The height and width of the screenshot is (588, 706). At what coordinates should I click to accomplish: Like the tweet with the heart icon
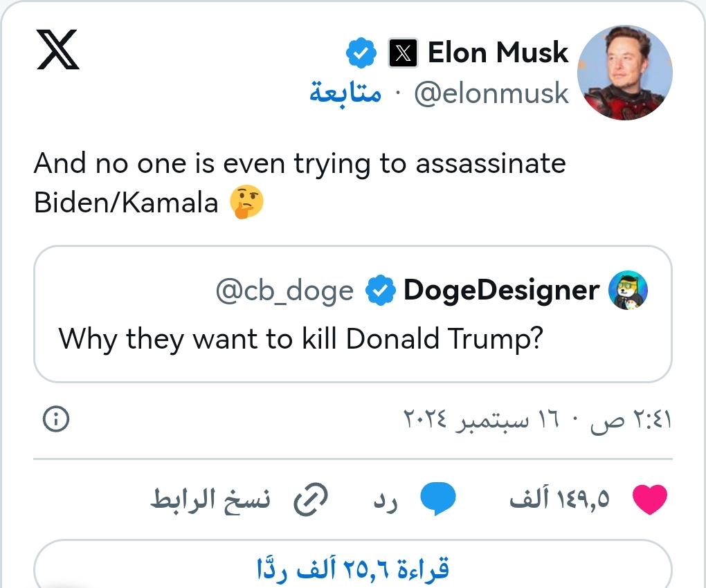tap(649, 500)
